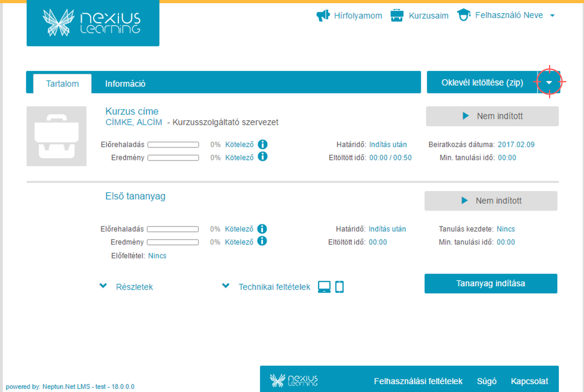Select the Tartalom tab
This screenshot has width=584, height=392.
(x=63, y=84)
